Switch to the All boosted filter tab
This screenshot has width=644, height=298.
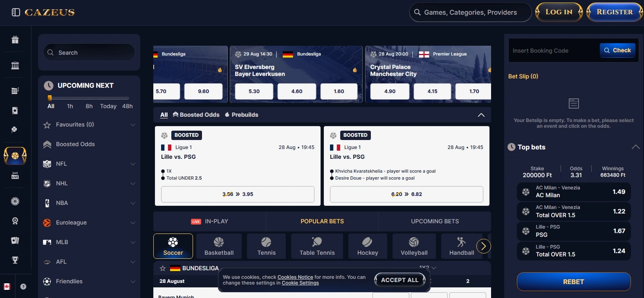coord(164,115)
